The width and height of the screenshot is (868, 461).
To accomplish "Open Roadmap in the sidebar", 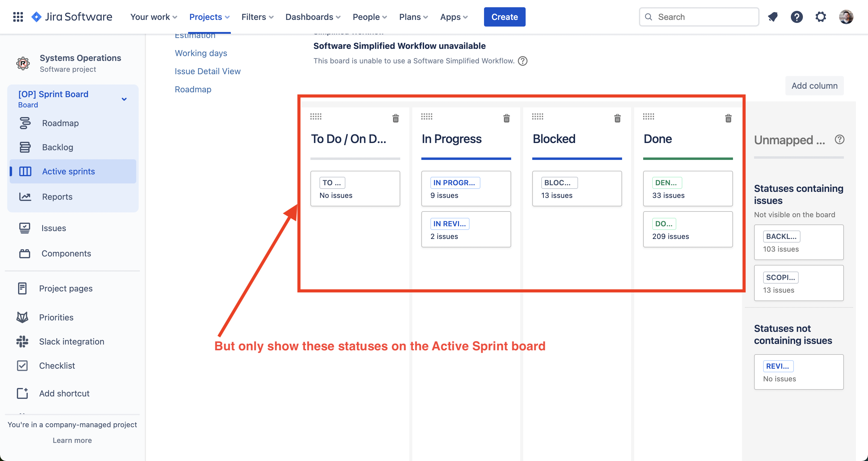I will point(73,123).
